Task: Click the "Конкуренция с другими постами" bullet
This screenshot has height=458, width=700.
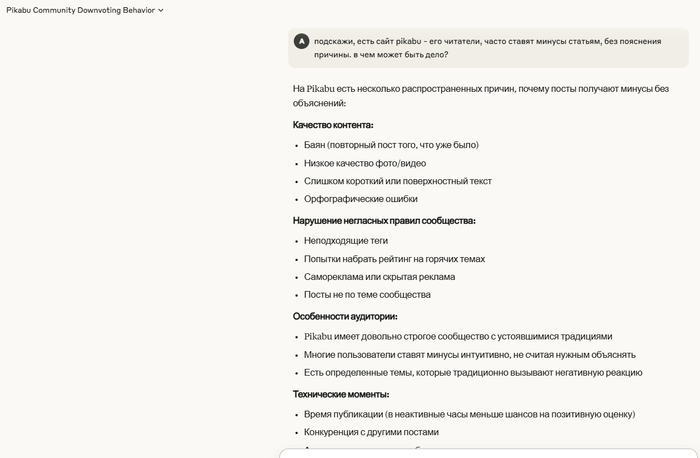Action: tap(371, 432)
